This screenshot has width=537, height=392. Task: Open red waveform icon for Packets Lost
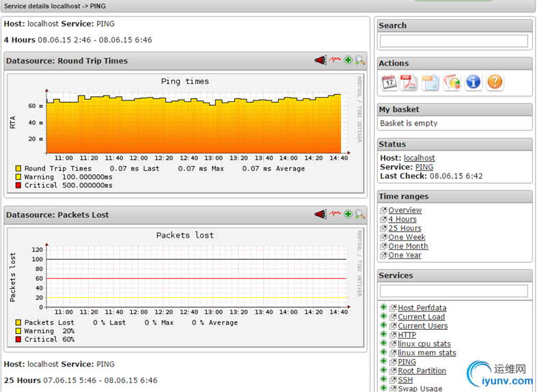(335, 214)
